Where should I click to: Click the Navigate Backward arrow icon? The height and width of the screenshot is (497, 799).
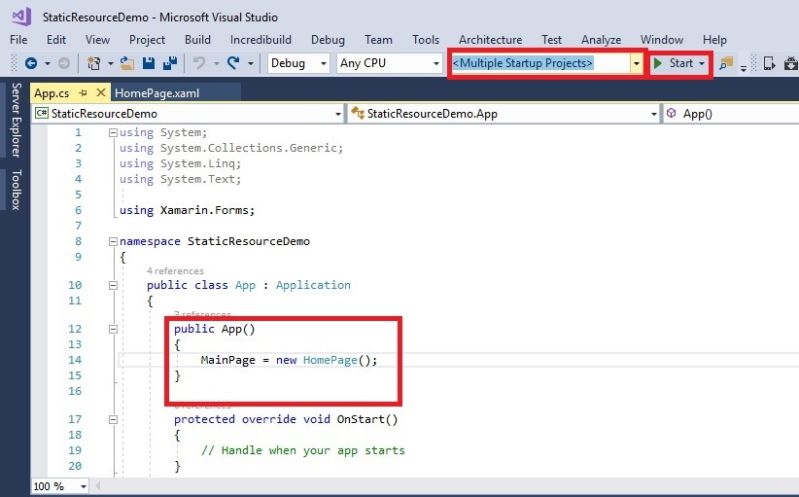(31, 63)
